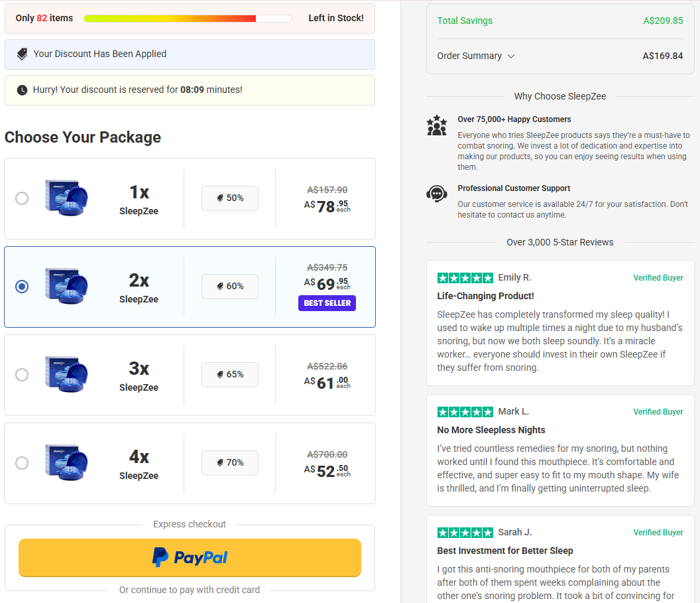
Task: Select the 4x SleepZee package radio button
Action: pos(22,463)
